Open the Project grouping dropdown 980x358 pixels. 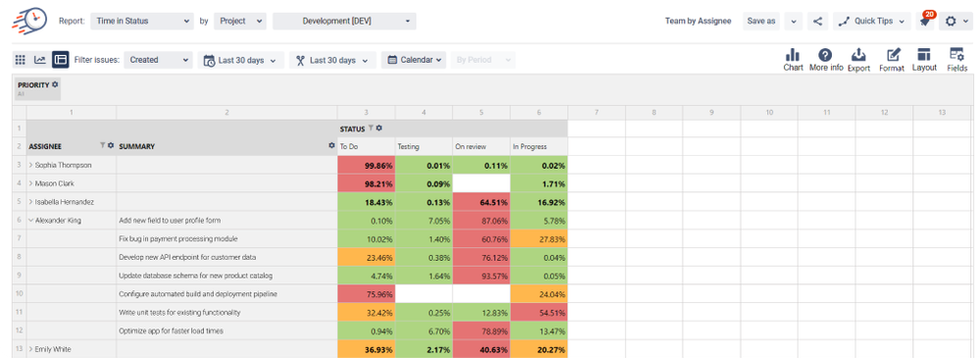click(x=240, y=21)
